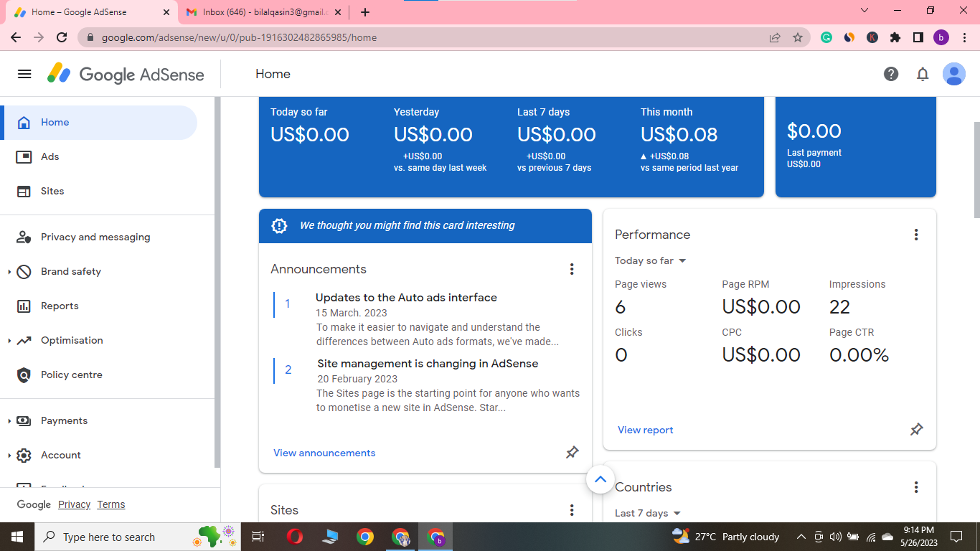
Task: Open the Grammarly extension icon
Action: [826, 37]
